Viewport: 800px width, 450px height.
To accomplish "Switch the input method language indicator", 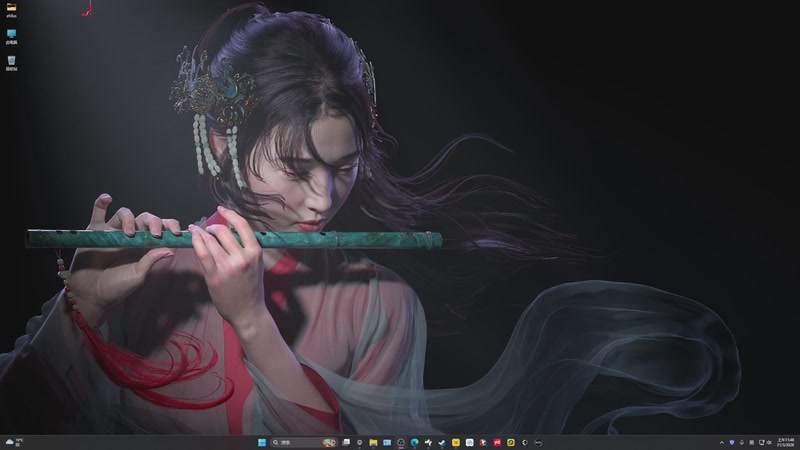I will point(751,442).
